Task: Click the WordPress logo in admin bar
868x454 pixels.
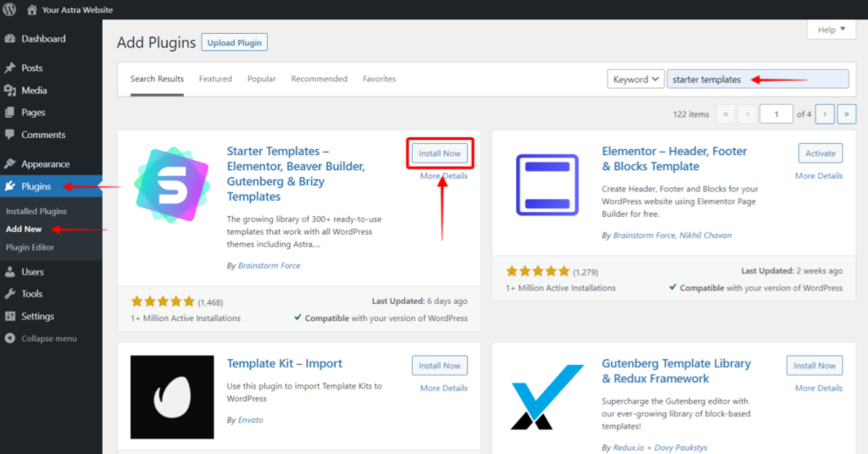Action: coord(10,10)
